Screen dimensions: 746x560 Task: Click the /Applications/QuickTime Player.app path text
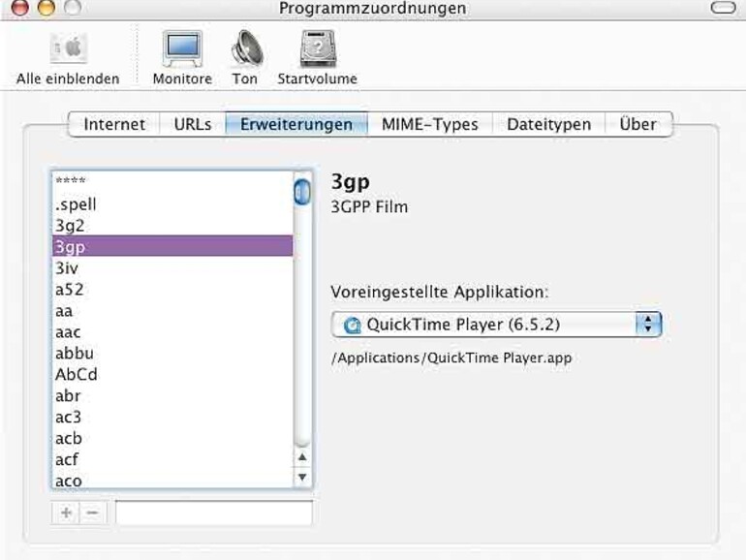(x=451, y=358)
